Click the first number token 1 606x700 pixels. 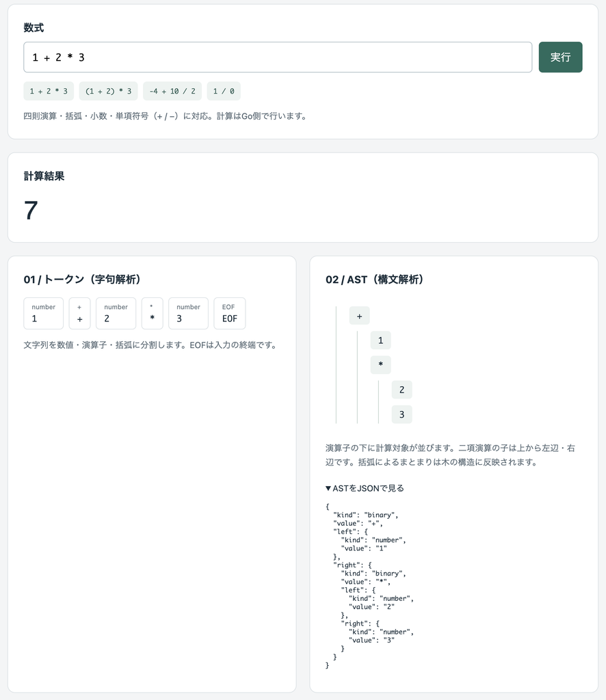tap(43, 313)
